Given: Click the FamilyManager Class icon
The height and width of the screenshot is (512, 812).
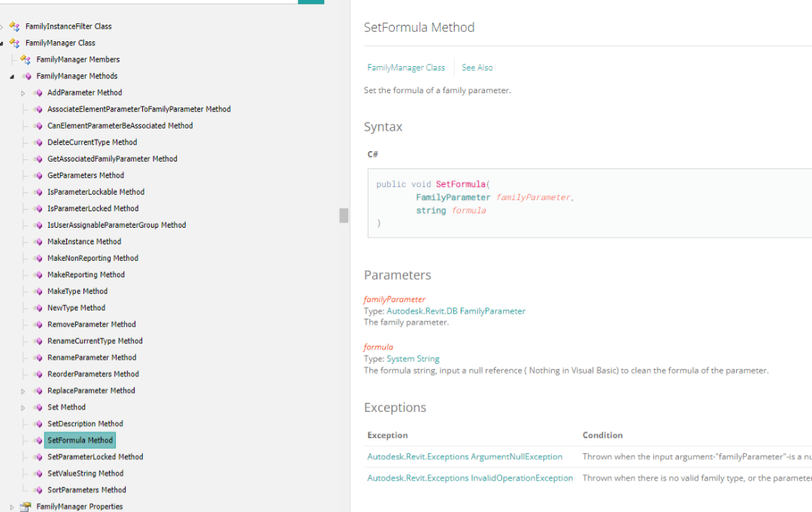Looking at the screenshot, I should coord(14,43).
